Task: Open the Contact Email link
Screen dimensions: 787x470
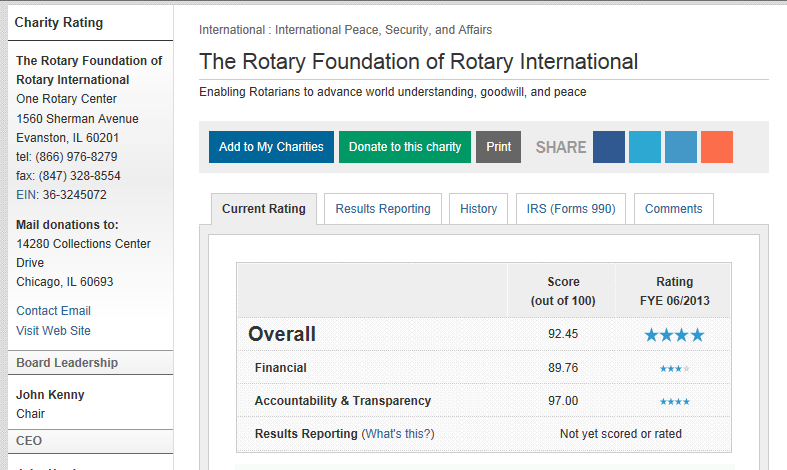Action: click(x=53, y=311)
